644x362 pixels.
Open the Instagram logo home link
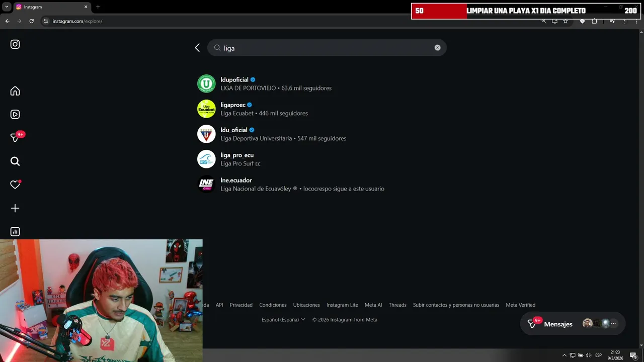click(15, 44)
